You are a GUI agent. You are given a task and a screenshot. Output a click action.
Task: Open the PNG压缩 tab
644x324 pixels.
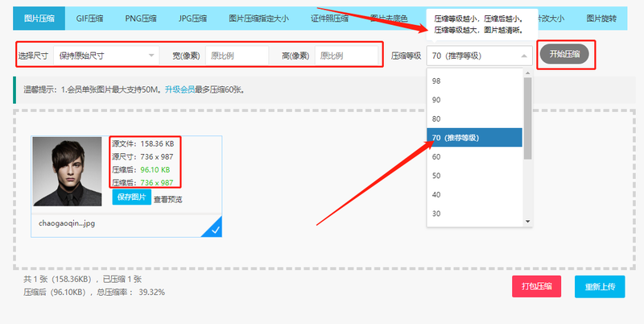point(141,19)
